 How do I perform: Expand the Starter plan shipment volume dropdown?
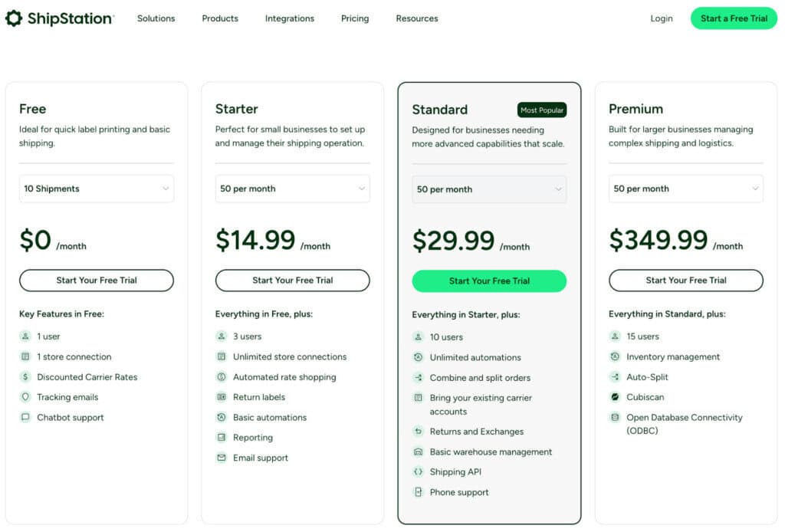point(293,189)
